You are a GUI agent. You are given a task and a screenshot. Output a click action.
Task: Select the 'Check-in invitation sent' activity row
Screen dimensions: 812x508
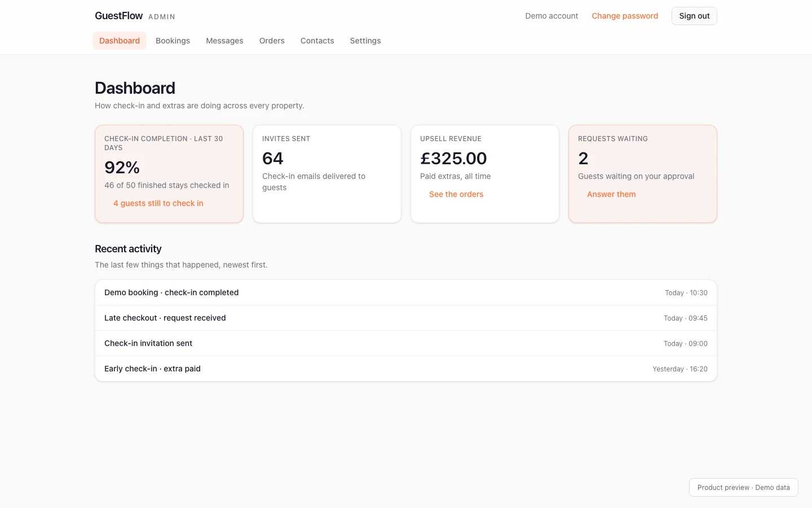[x=406, y=343]
